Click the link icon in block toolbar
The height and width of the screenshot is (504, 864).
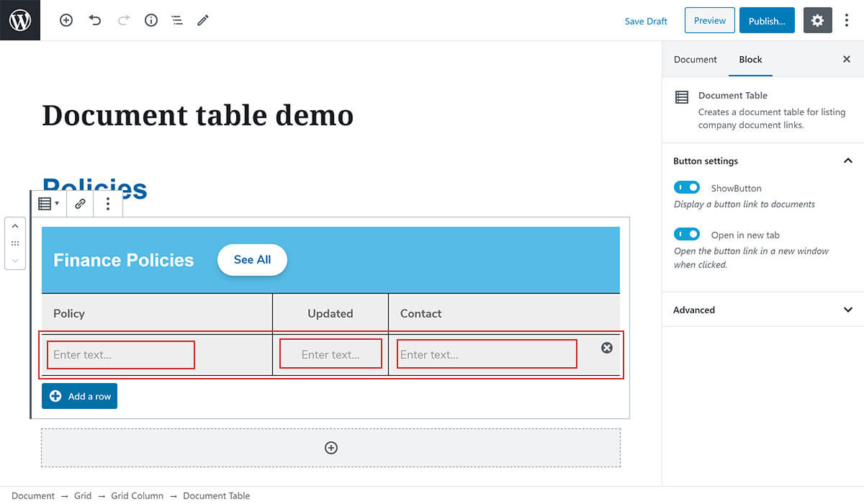coord(81,204)
